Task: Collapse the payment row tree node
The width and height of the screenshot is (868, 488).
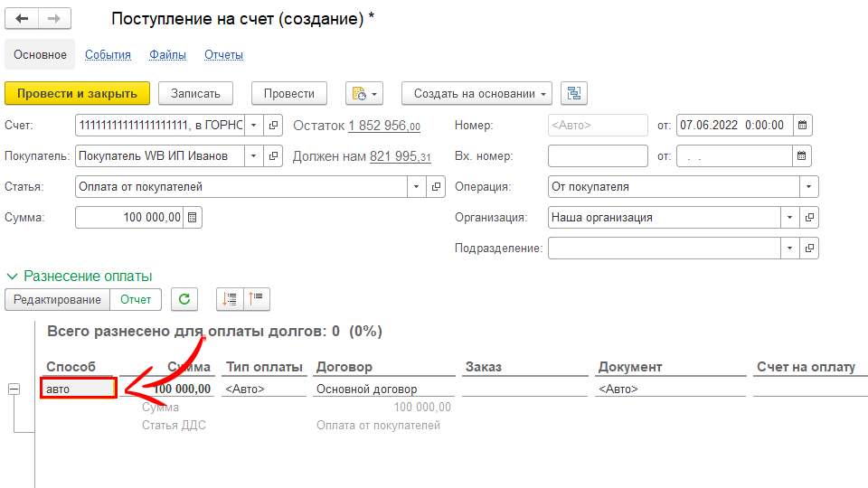Action: pyautogui.click(x=14, y=389)
